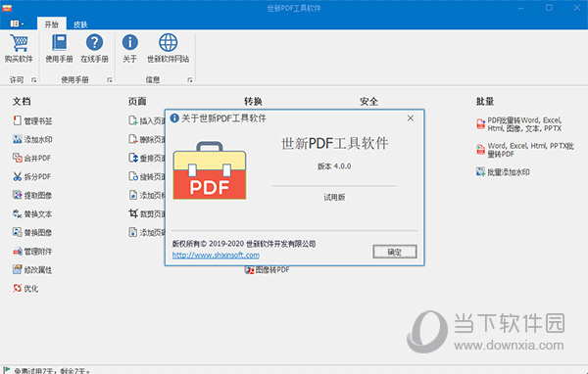Switch to the 开始 ribbon tab
The width and height of the screenshot is (588, 374).
[51, 23]
